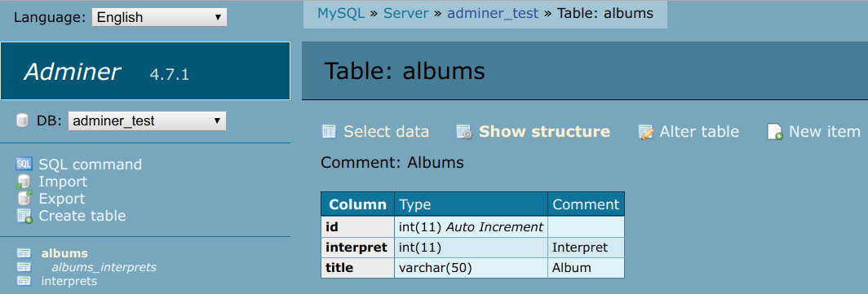Switch to Show structure
Viewport: 868px width, 294px height.
click(544, 132)
